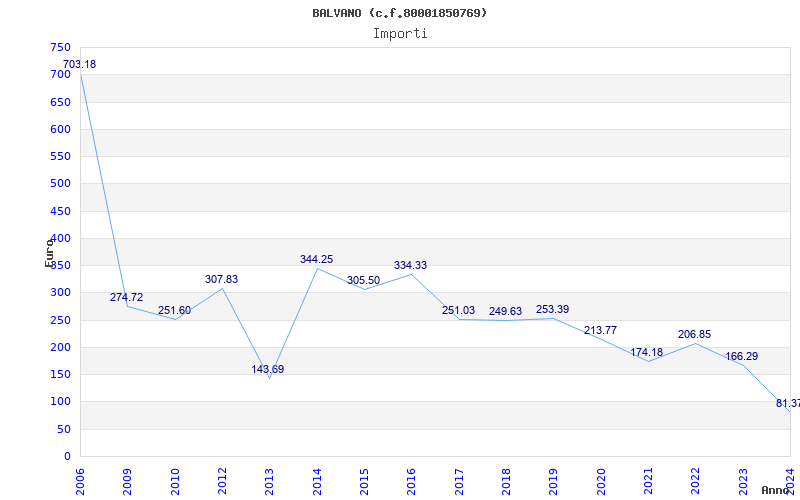800x500 pixels.
Task: Click the 703.18 data label
Action: point(79,64)
